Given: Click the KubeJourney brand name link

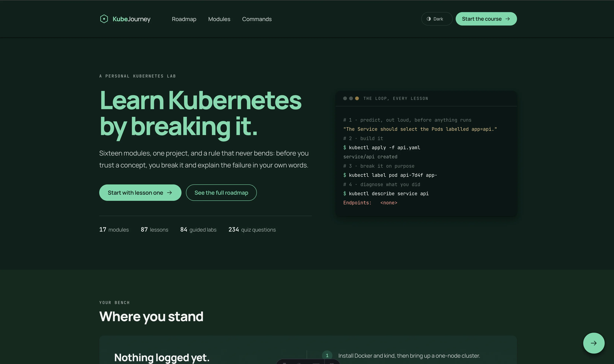Looking at the screenshot, I should tap(131, 19).
